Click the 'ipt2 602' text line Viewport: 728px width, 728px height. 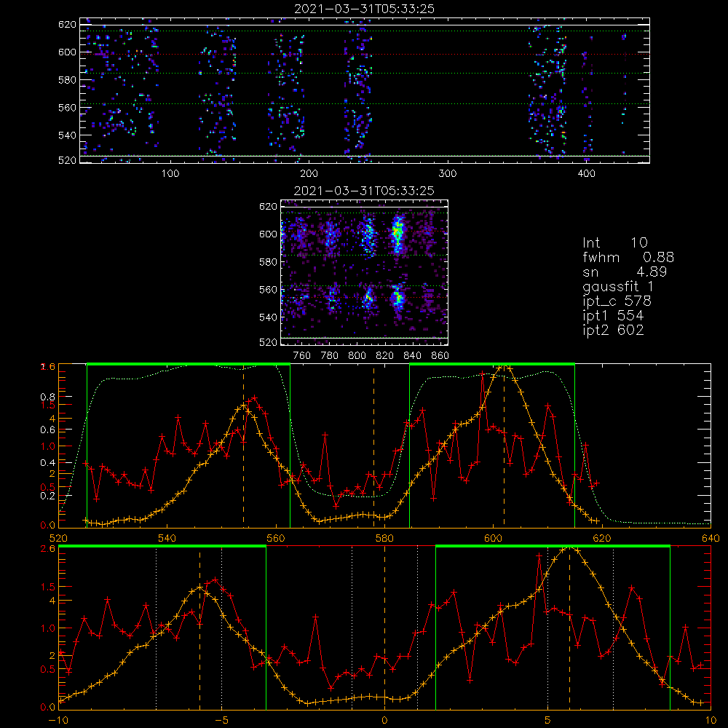coord(613,330)
